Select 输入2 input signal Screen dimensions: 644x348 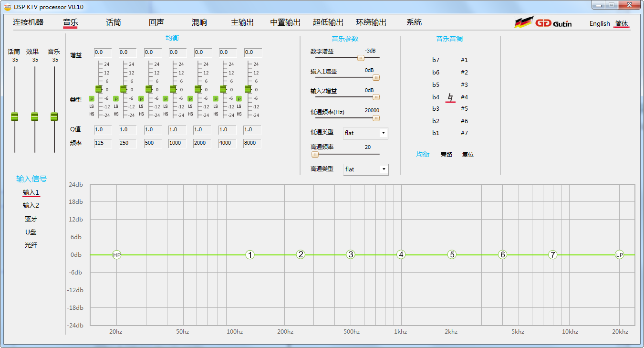coord(31,206)
